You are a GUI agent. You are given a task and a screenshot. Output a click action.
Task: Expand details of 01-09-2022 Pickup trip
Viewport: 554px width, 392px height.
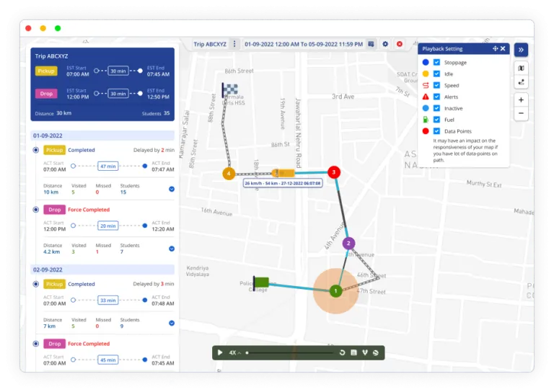[172, 189]
